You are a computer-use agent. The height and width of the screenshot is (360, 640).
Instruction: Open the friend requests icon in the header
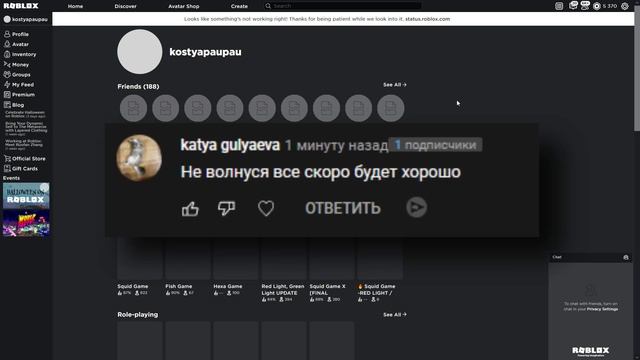tap(585, 6)
